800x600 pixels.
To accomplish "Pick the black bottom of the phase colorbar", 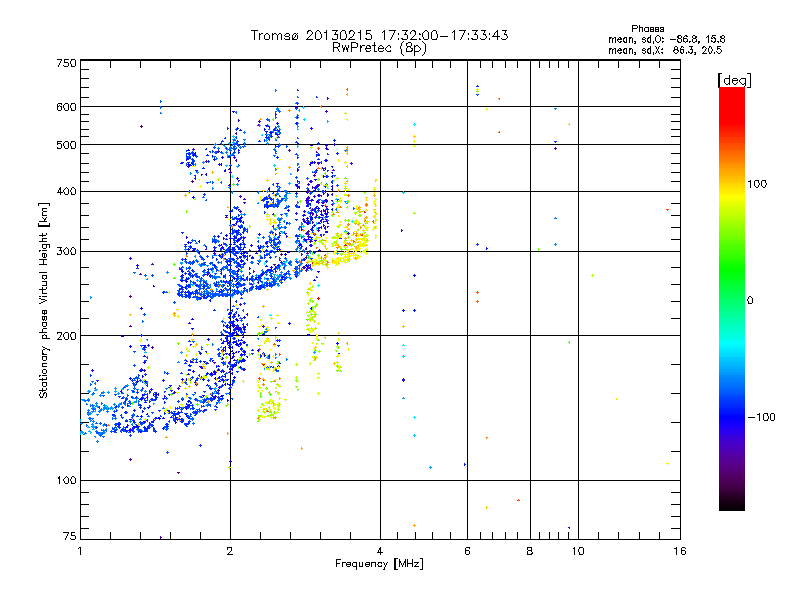I will pos(732,504).
